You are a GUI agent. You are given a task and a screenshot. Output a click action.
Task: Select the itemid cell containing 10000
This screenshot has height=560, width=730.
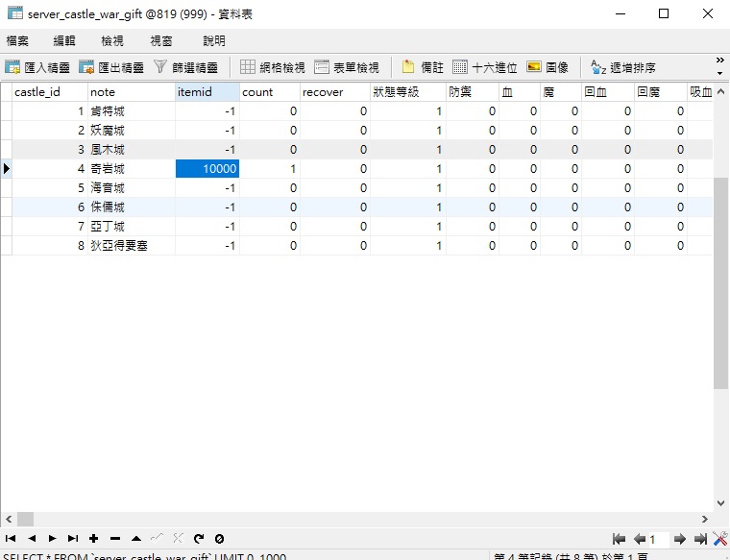tap(207, 168)
